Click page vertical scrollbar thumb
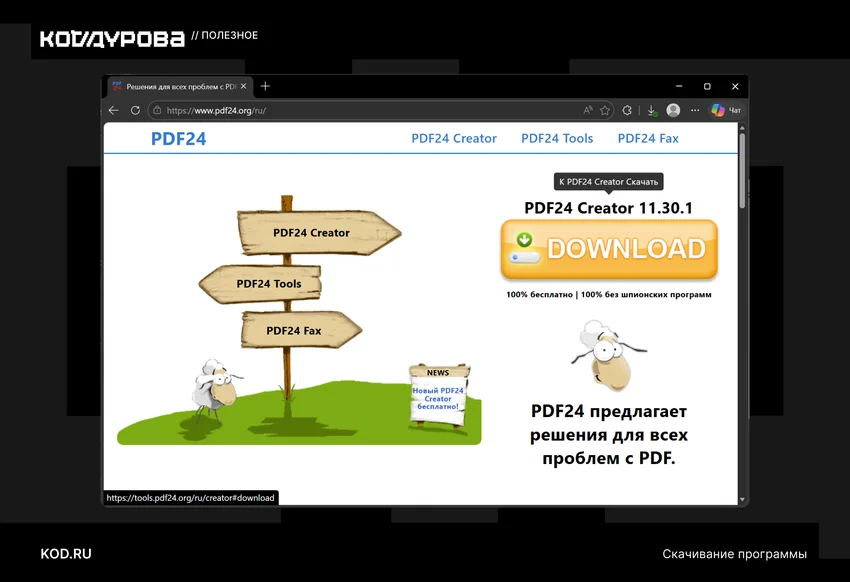Screen dimensions: 850x582 [742, 171]
